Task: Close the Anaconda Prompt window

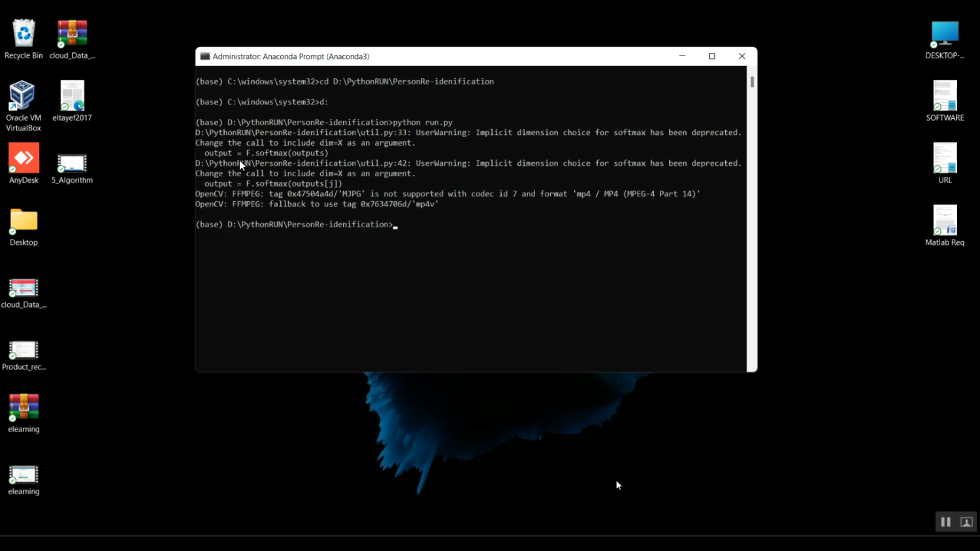Action: click(x=742, y=56)
